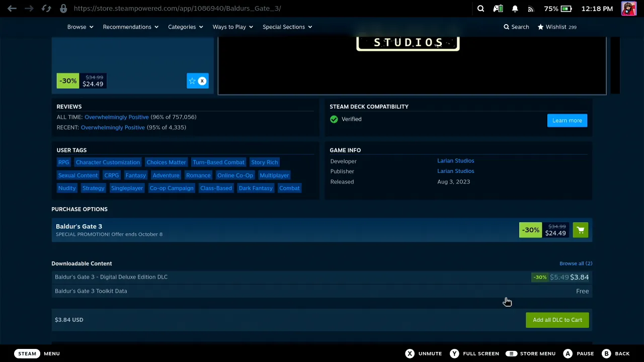Open Larian Studios publisher link
The image size is (644, 362).
click(x=455, y=171)
